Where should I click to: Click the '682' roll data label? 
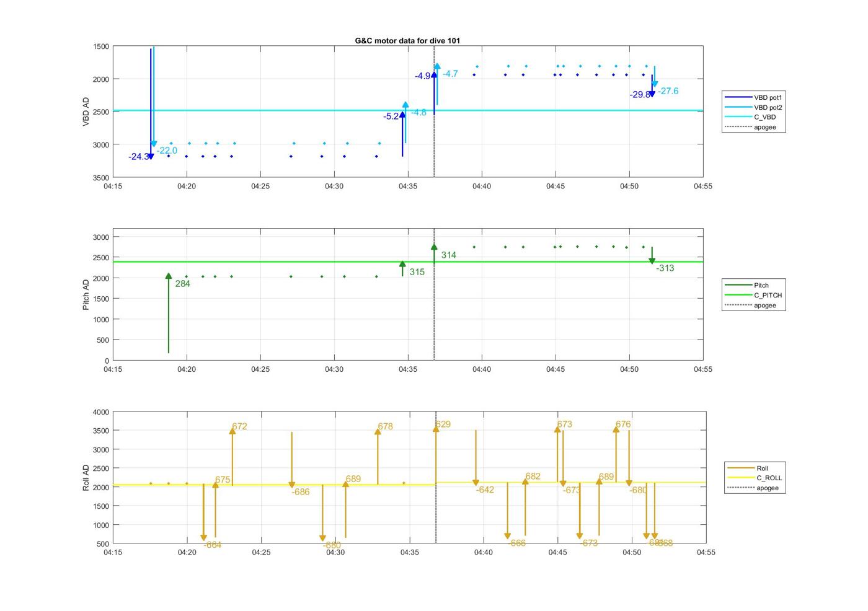pos(533,477)
